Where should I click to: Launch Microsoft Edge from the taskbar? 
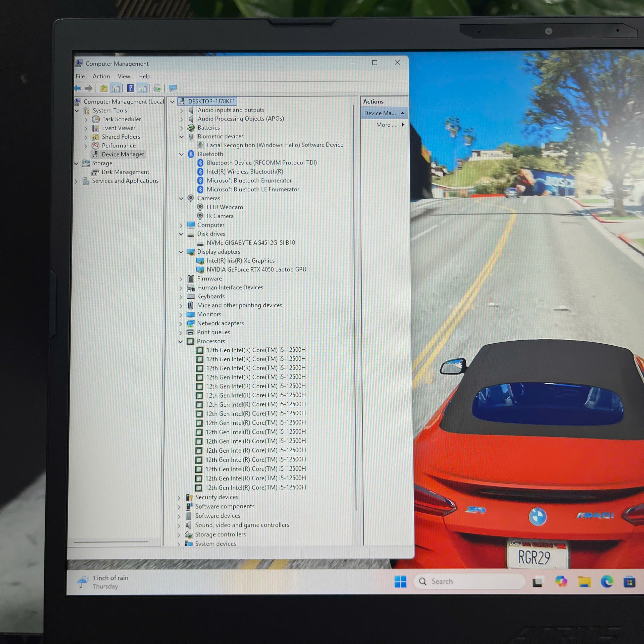(607, 582)
